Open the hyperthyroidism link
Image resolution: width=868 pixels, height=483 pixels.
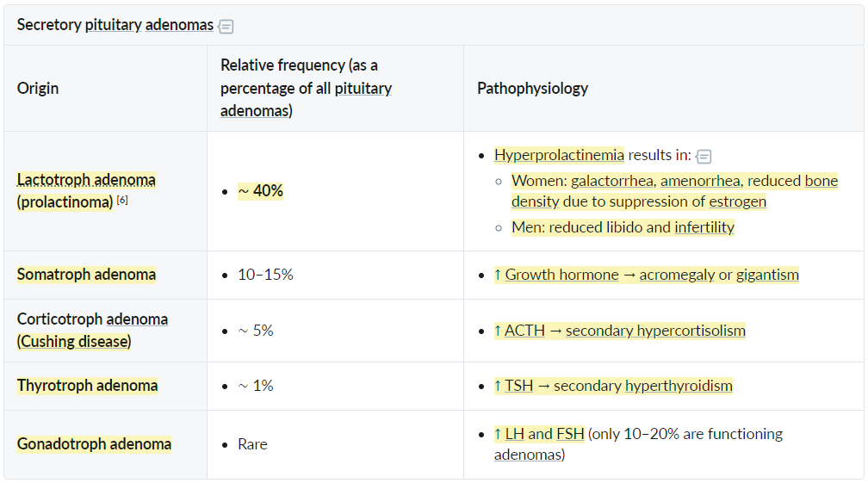tap(679, 386)
